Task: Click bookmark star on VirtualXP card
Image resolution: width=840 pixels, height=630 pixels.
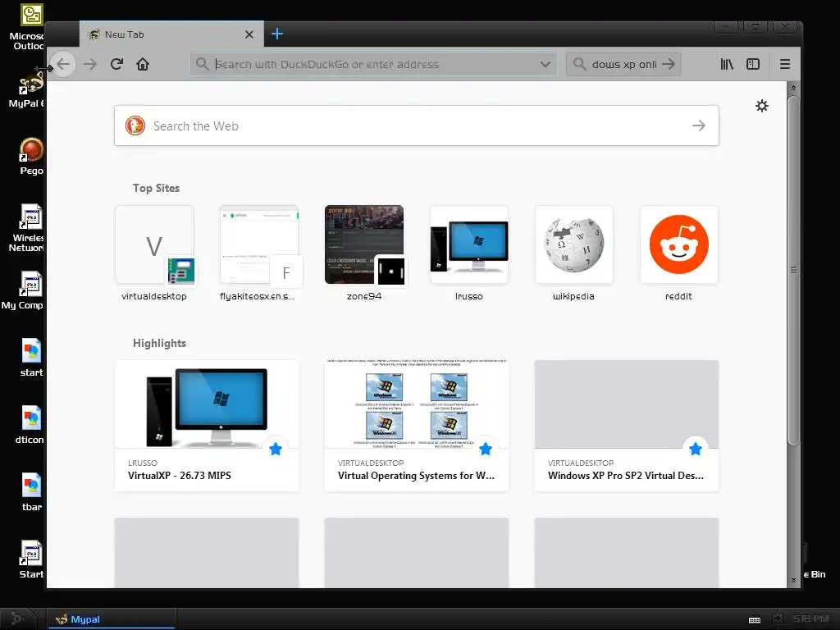Action: coord(276,449)
